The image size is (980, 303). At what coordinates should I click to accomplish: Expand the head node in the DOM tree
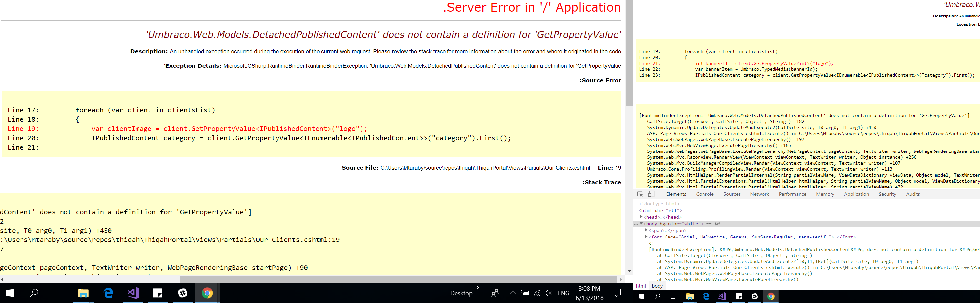point(641,217)
